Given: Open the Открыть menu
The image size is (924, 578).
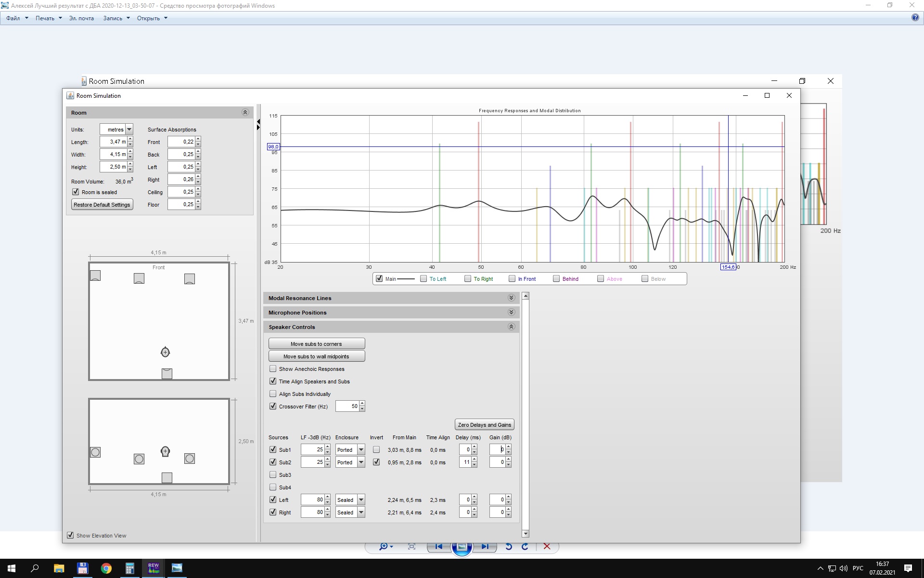Looking at the screenshot, I should [152, 18].
